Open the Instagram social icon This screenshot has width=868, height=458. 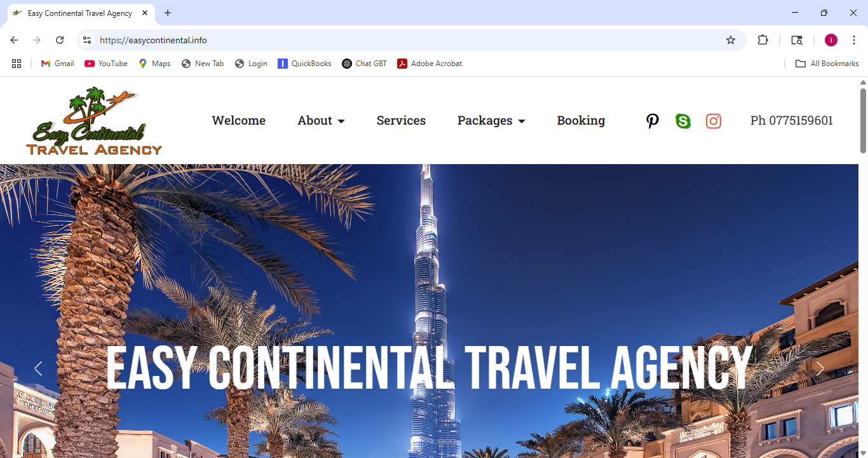pos(714,121)
